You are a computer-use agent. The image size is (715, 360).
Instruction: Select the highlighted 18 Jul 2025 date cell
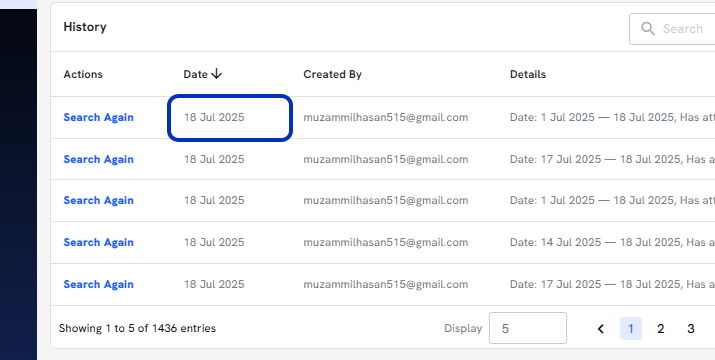(230, 118)
